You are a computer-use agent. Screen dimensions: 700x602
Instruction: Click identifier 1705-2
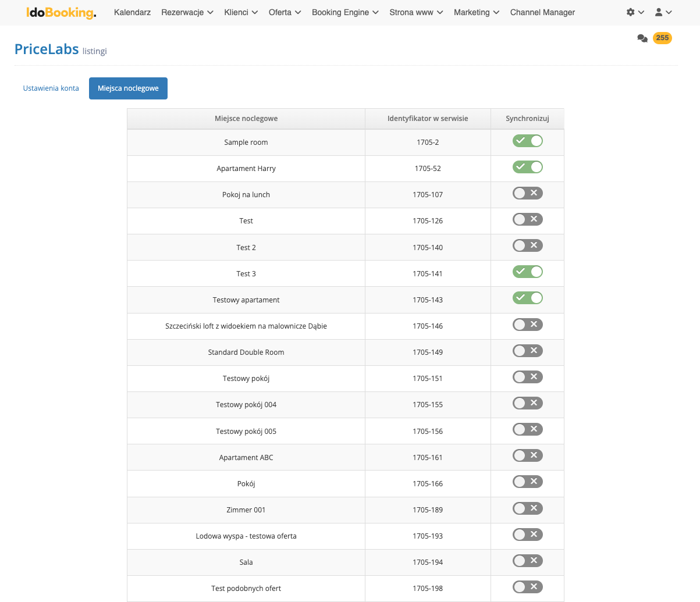428,143
